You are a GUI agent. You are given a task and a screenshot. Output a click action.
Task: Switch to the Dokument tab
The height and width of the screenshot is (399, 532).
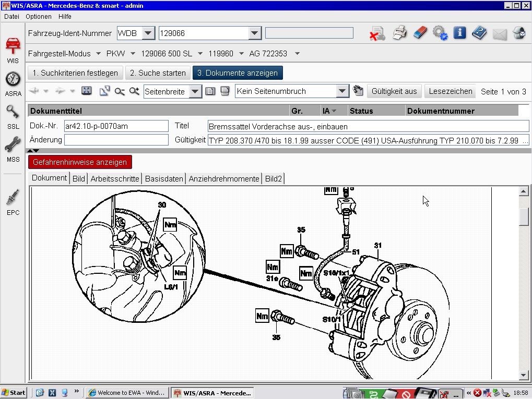(x=49, y=178)
